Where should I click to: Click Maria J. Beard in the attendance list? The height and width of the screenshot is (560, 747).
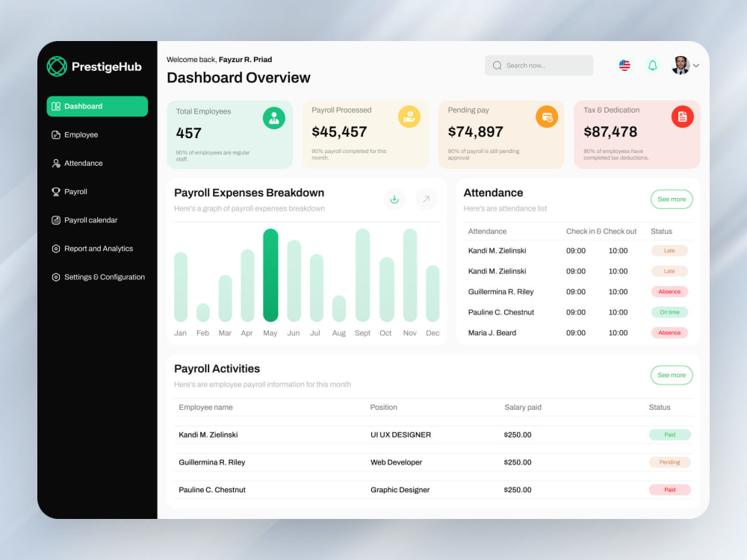492,333
